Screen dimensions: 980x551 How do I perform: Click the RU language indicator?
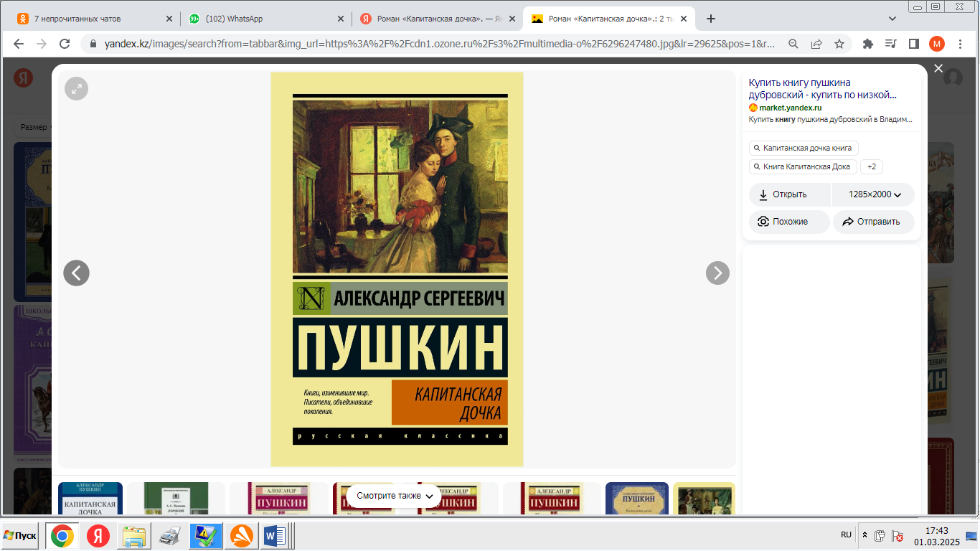(x=846, y=535)
